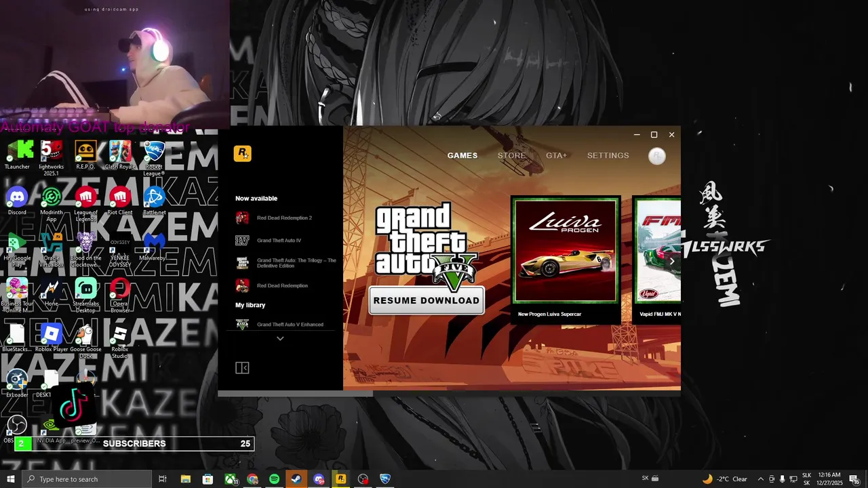This screenshot has width=868, height=488.
Task: Select Blood on the Clocktower desktop icon
Action: coord(85,249)
